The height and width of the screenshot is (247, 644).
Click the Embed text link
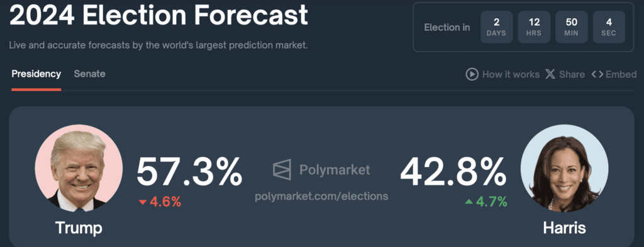(x=621, y=74)
